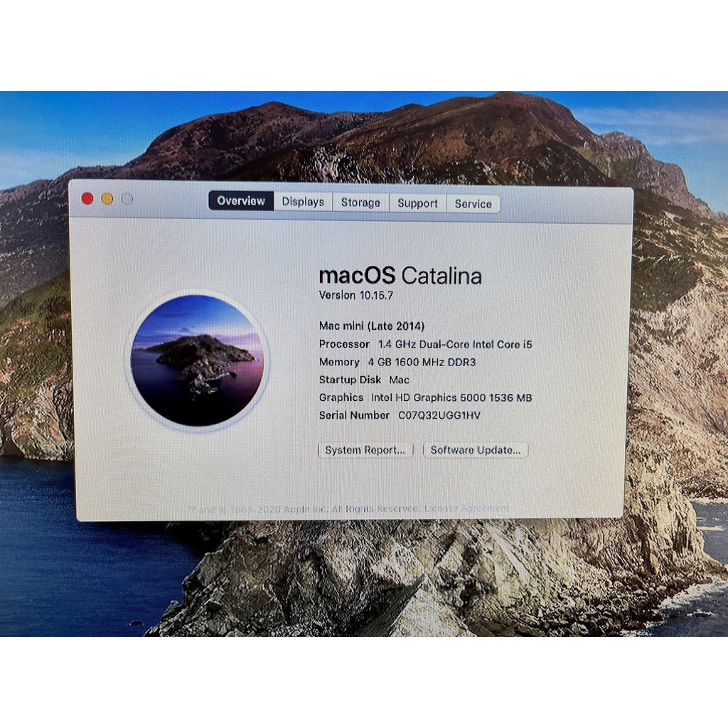Screen dimensions: 728x728
Task: Select the serial number C07Q32UGG1HV
Action: (x=400, y=415)
